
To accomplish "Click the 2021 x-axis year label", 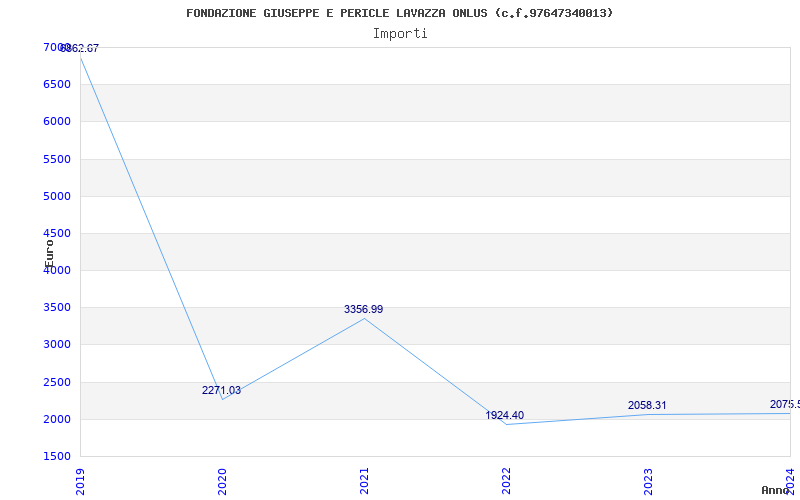I will (x=364, y=481).
